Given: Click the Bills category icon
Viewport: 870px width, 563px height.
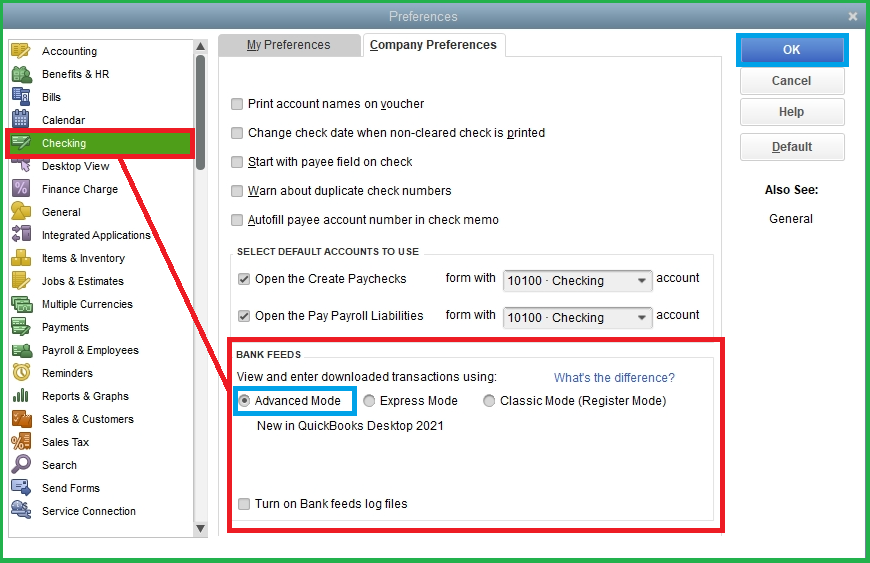Looking at the screenshot, I should (x=21, y=97).
